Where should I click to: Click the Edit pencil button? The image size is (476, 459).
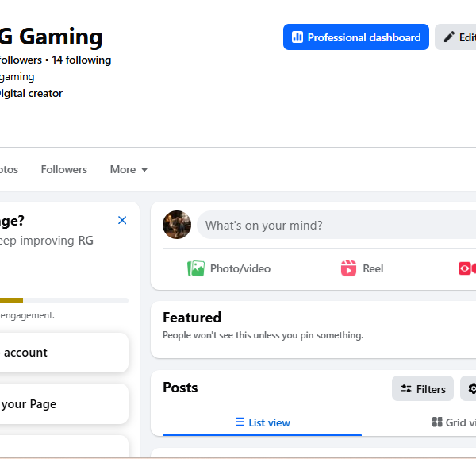tap(455, 37)
